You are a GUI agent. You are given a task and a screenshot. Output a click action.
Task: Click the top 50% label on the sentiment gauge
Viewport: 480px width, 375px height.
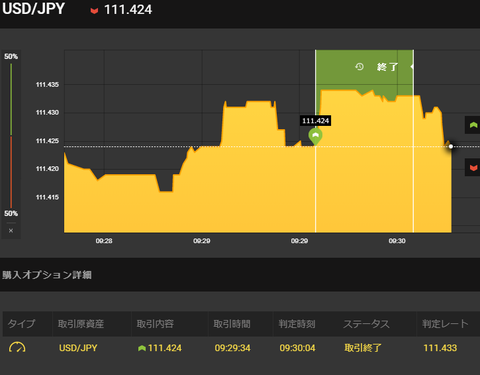pyautogui.click(x=11, y=56)
